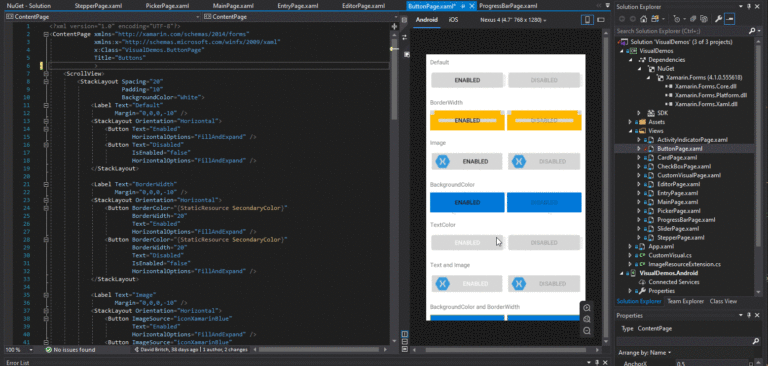Collapse the Views folder node
Screen dimensions: 768x366
[630, 131]
